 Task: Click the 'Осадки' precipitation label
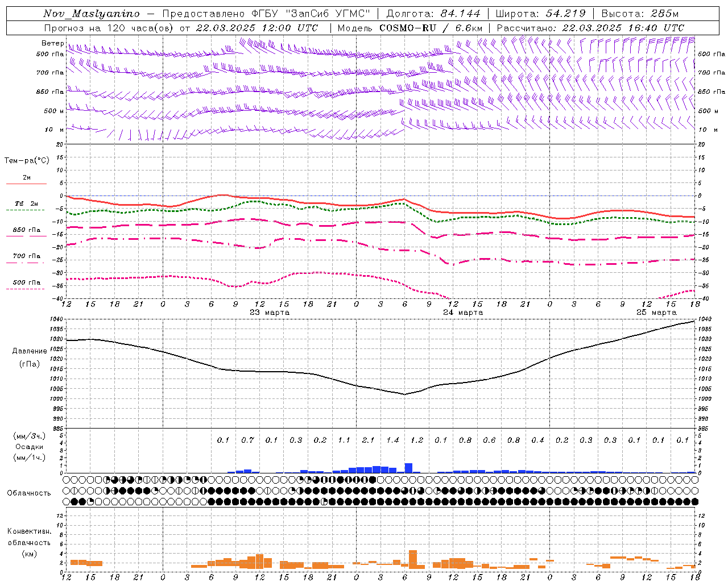[30, 447]
